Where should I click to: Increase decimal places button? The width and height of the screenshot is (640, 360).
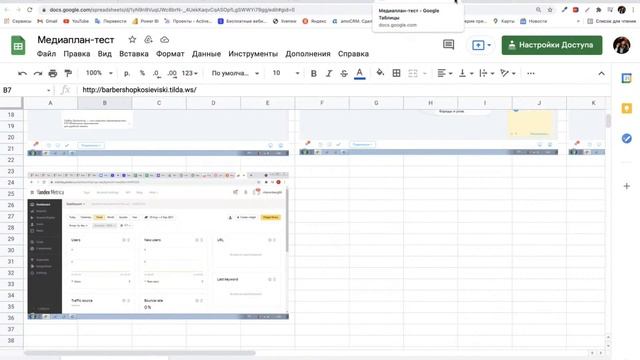(x=172, y=73)
